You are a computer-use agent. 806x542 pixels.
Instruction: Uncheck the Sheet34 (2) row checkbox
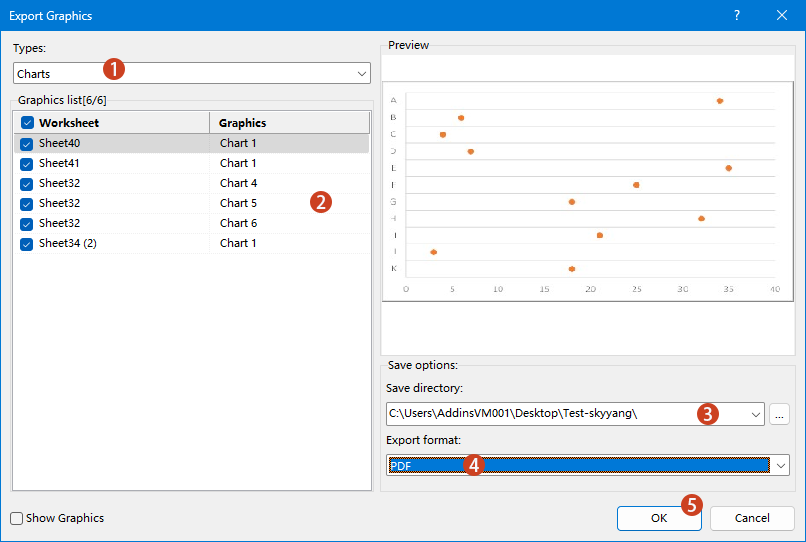tap(27, 243)
